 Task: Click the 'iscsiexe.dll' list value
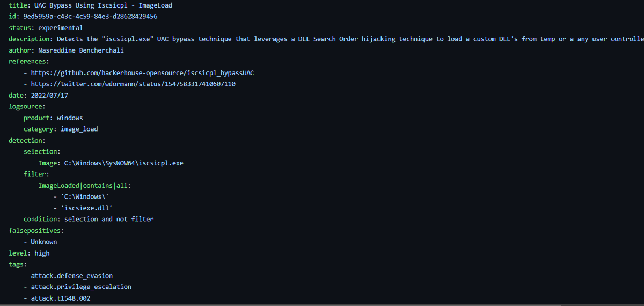click(x=86, y=208)
